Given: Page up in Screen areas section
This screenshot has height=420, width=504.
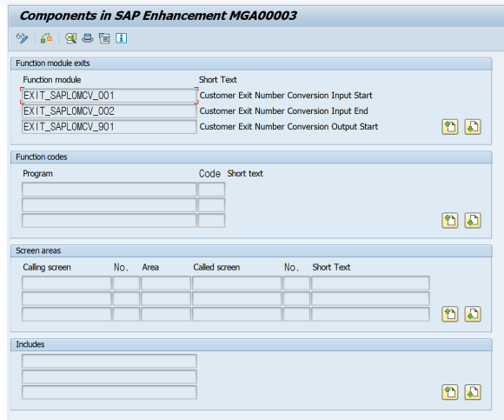Looking at the screenshot, I should pos(449,314).
